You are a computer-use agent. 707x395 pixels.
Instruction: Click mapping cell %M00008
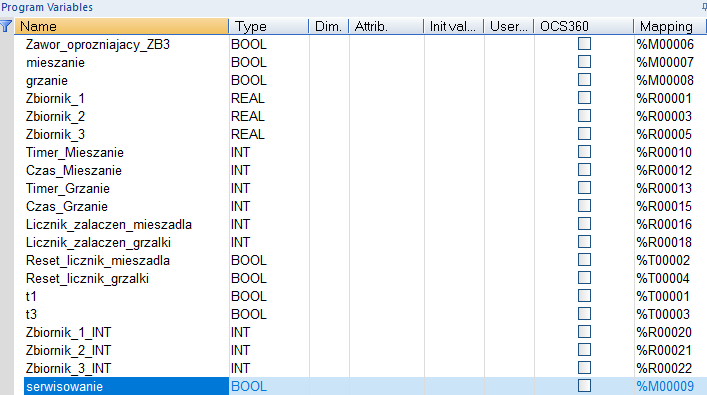(x=665, y=81)
